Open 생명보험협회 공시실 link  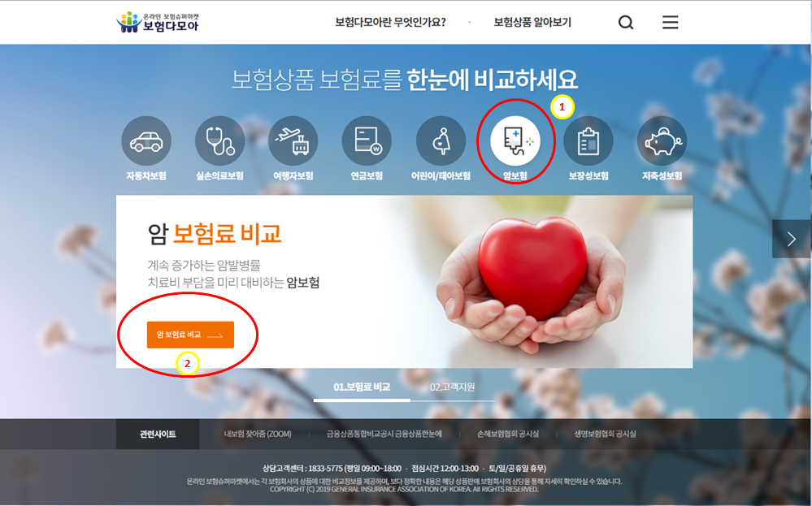coord(605,434)
